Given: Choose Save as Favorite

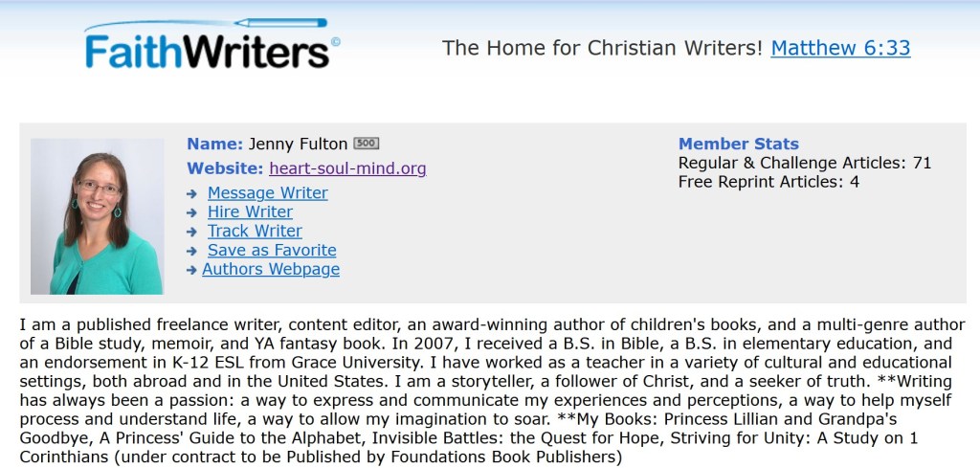Looking at the screenshot, I should click(x=272, y=251).
